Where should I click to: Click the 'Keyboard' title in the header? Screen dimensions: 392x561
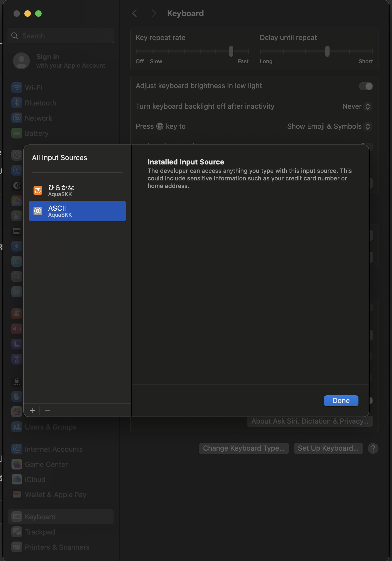point(185,13)
